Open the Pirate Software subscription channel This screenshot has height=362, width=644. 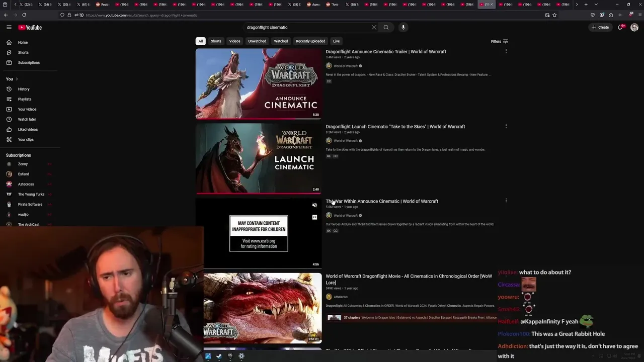[x=30, y=204]
